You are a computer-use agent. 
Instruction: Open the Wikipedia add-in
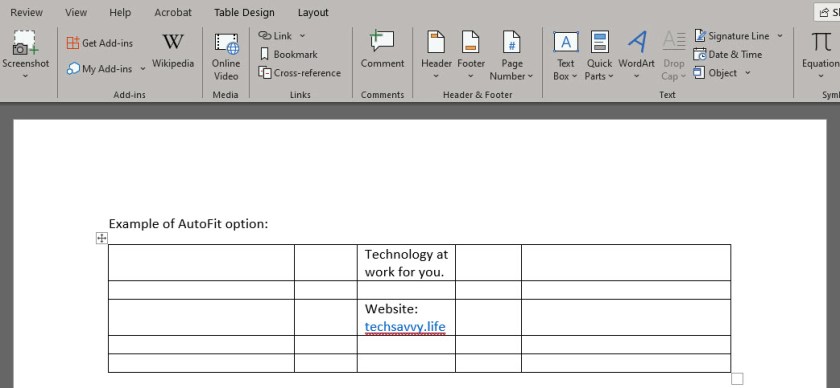coord(172,51)
